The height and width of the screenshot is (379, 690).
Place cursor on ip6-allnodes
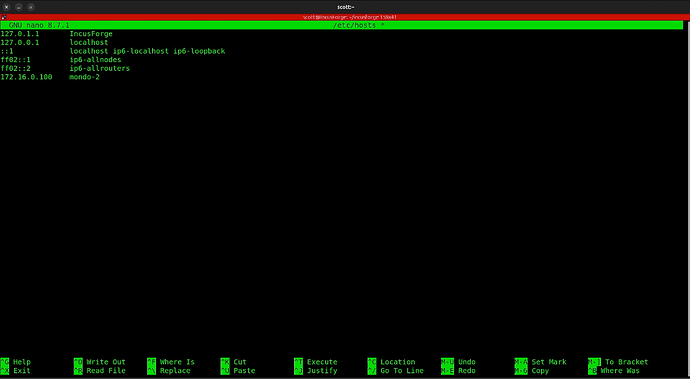(x=95, y=60)
